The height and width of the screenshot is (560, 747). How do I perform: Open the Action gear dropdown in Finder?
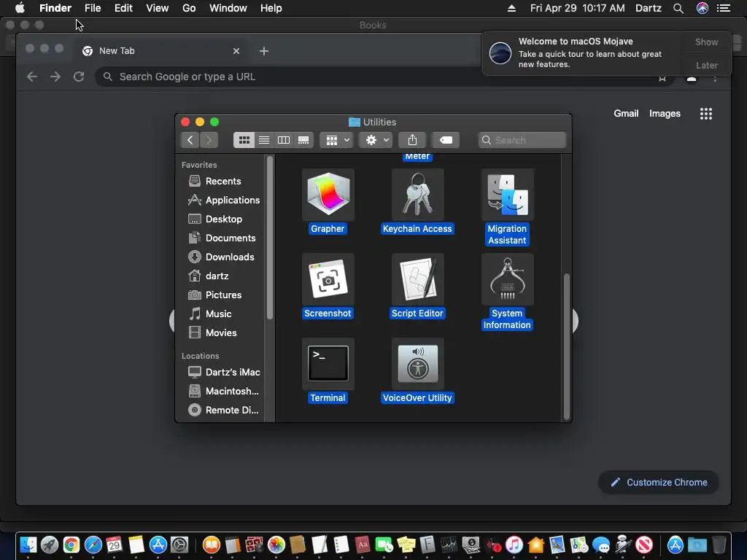[376, 140]
